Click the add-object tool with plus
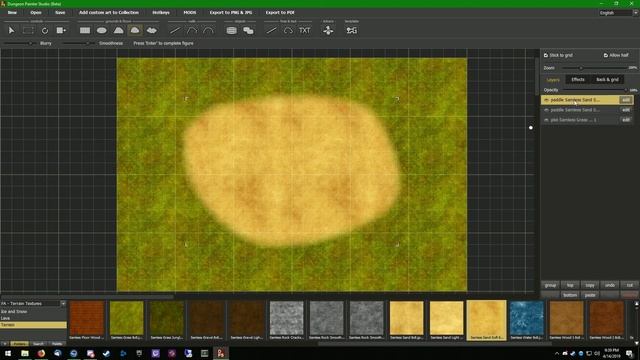 point(61,31)
